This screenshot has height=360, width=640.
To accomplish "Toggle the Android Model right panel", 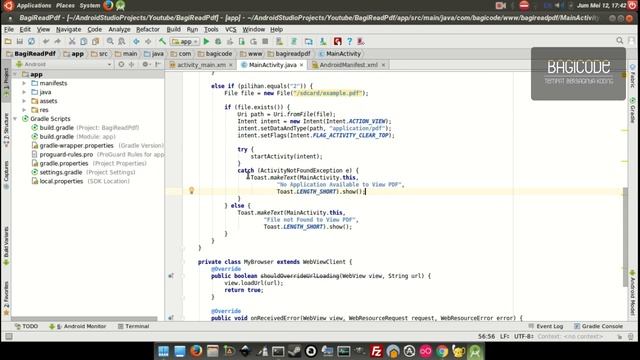I will (x=633, y=293).
